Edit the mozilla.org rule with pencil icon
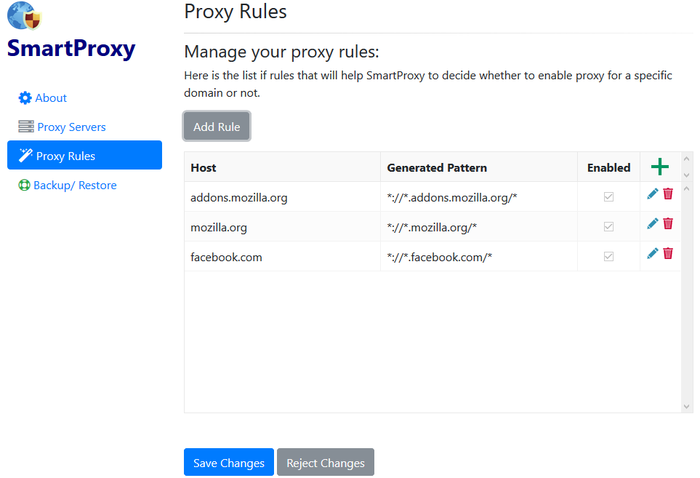 pos(653,226)
